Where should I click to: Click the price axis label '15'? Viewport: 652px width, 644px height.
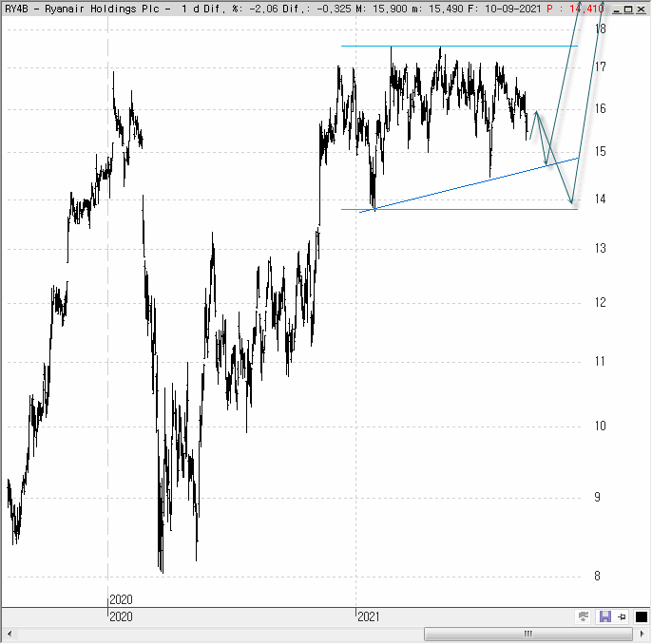point(600,152)
